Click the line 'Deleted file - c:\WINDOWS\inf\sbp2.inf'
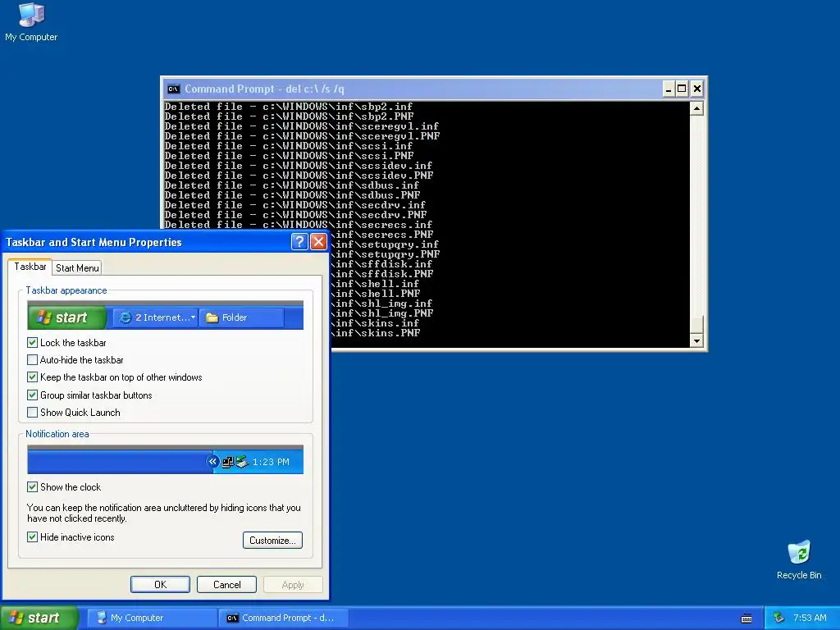840x630 pixels. [289, 107]
